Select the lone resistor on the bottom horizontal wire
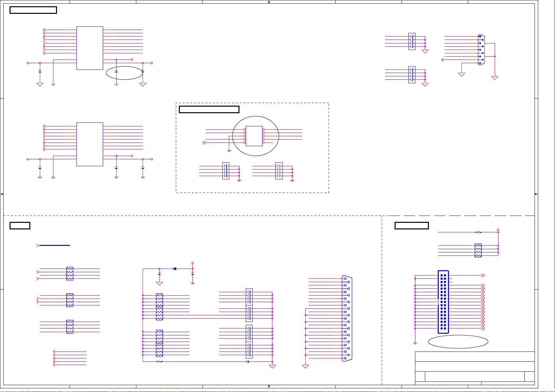555x392 pixels. [x=159, y=361]
